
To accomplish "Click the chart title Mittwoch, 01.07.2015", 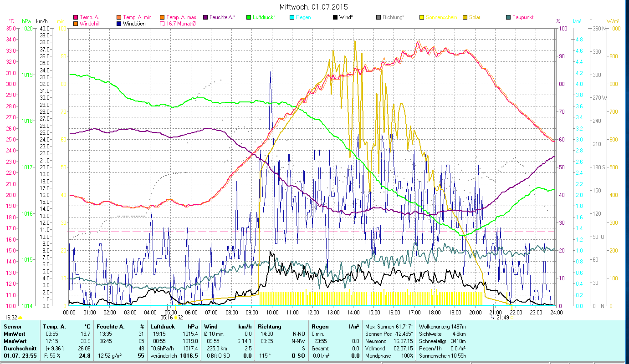I will point(314,7).
